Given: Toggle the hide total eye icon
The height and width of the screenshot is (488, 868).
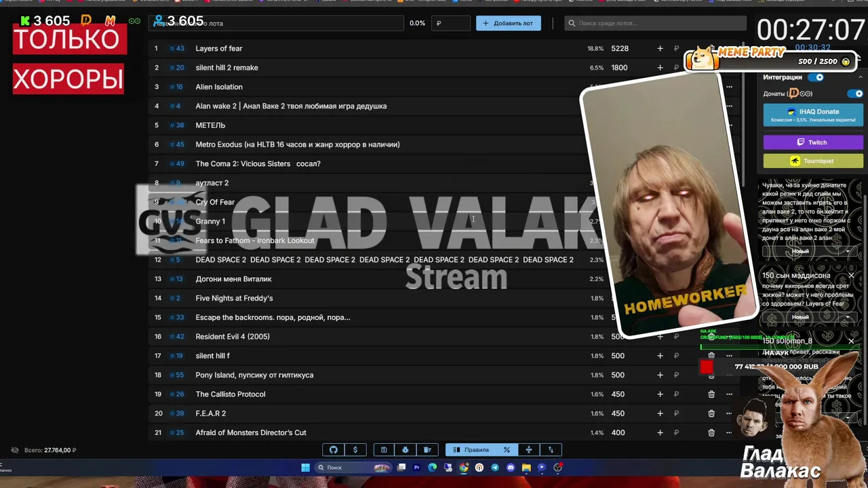Looking at the screenshot, I should [x=15, y=450].
